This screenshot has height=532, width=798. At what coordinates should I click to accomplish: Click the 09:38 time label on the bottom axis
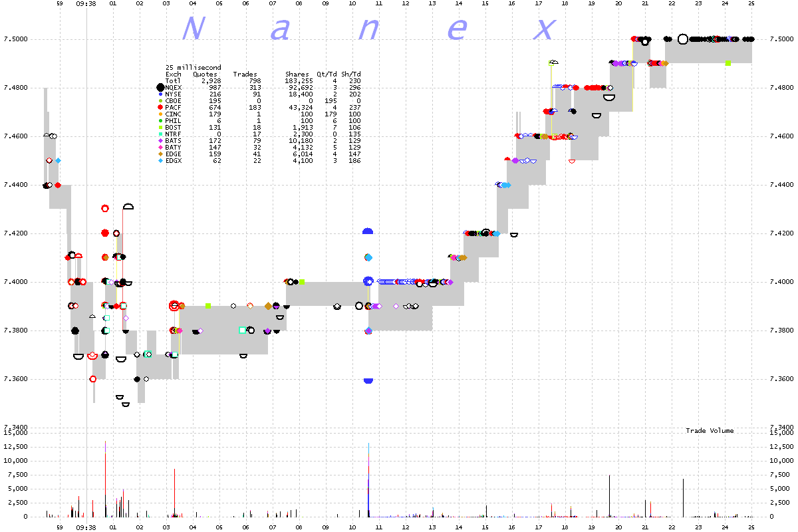tap(86, 527)
